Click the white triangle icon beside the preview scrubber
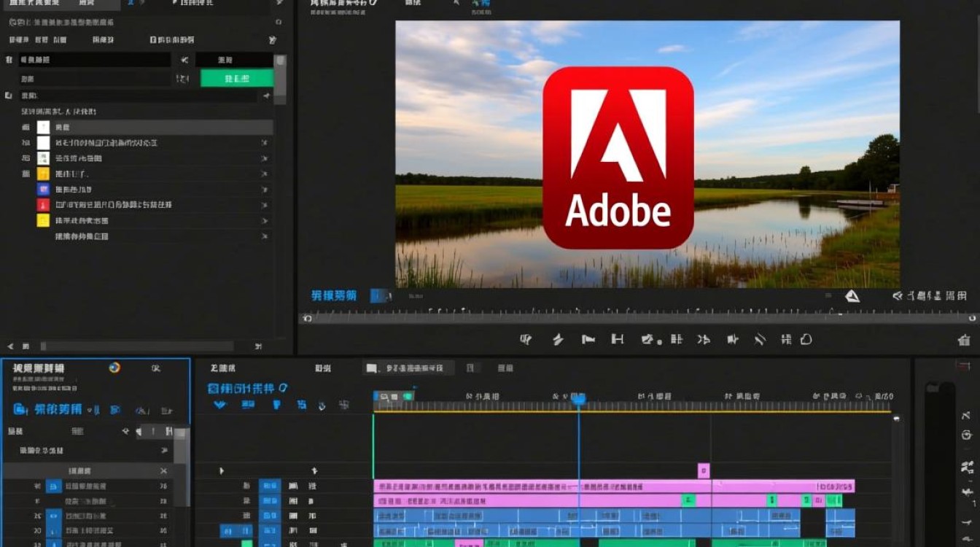Image resolution: width=980 pixels, height=547 pixels. (x=852, y=296)
